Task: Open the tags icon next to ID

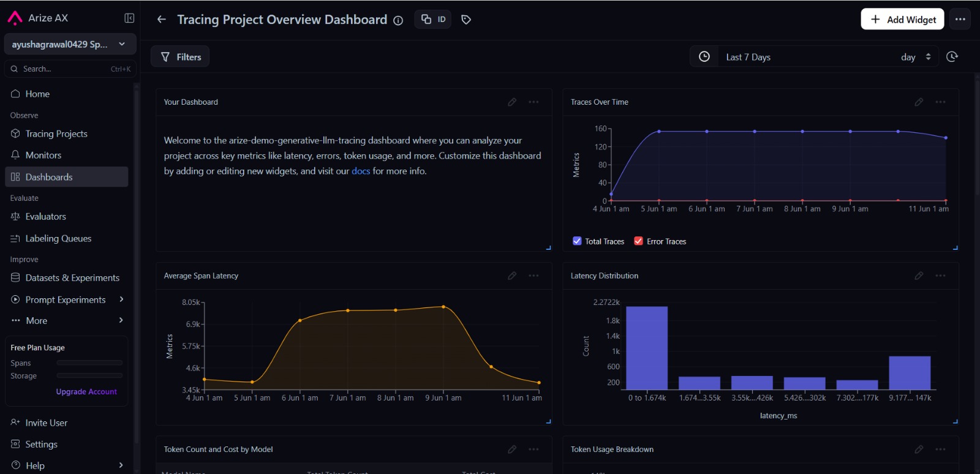Action: point(466,20)
